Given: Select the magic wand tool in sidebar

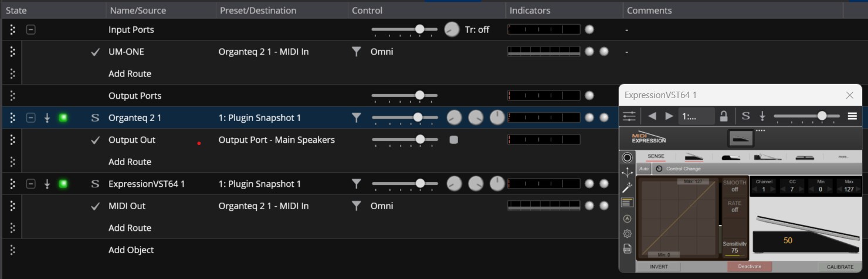Looking at the screenshot, I should click(627, 188).
